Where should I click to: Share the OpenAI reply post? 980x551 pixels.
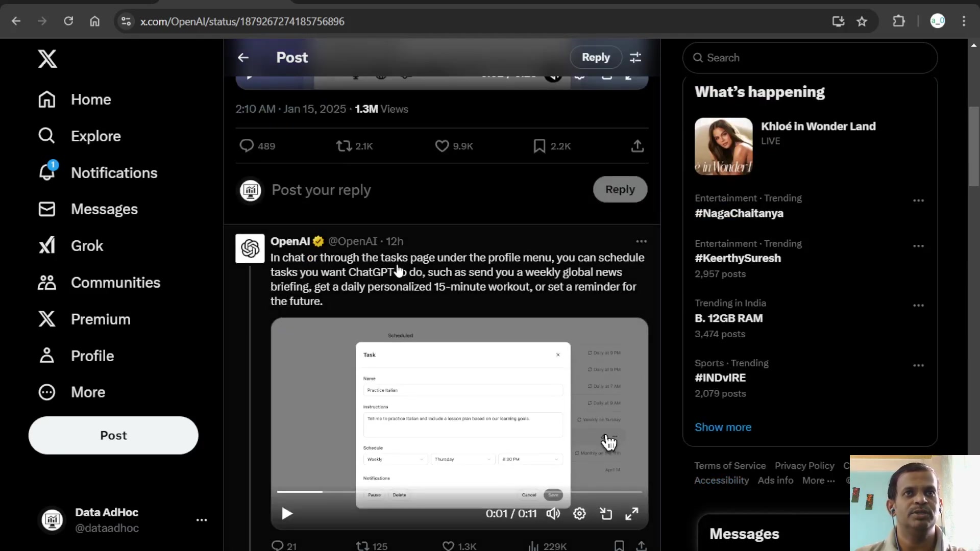point(642,545)
